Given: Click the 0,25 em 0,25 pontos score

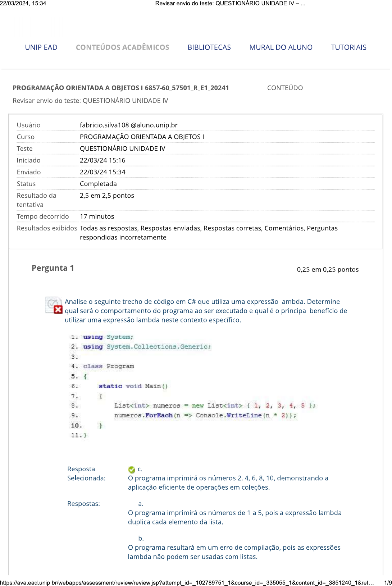Looking at the screenshot, I should [x=327, y=270].
